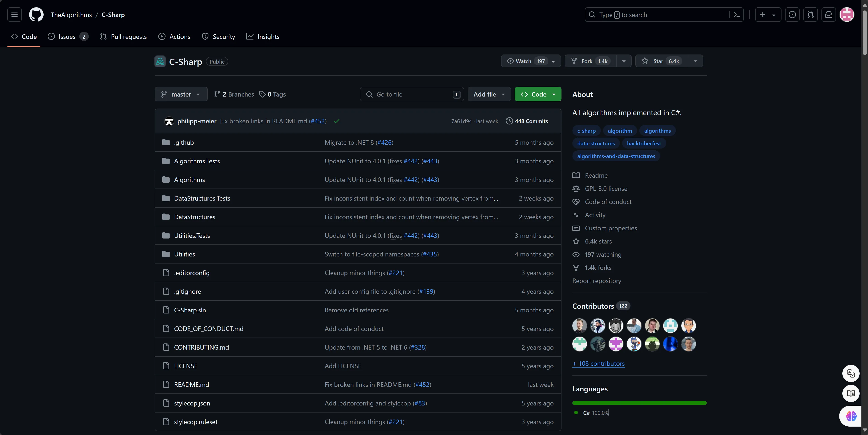Viewport: 868px width, 435px height.
Task: Open the Security tab
Action: 218,36
